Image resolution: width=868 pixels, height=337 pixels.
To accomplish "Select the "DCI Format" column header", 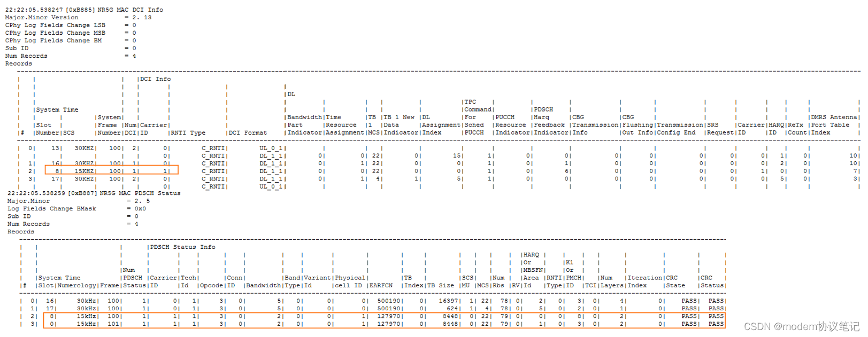I will [248, 132].
